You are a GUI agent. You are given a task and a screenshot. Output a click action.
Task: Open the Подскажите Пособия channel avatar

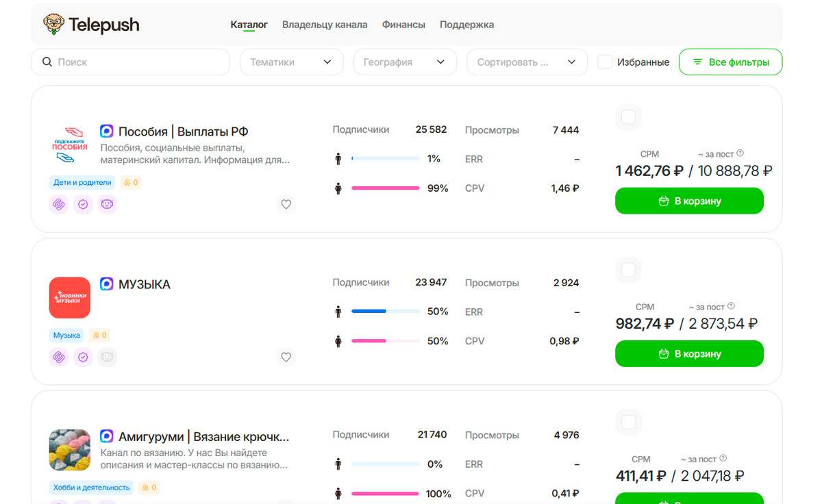tap(70, 144)
